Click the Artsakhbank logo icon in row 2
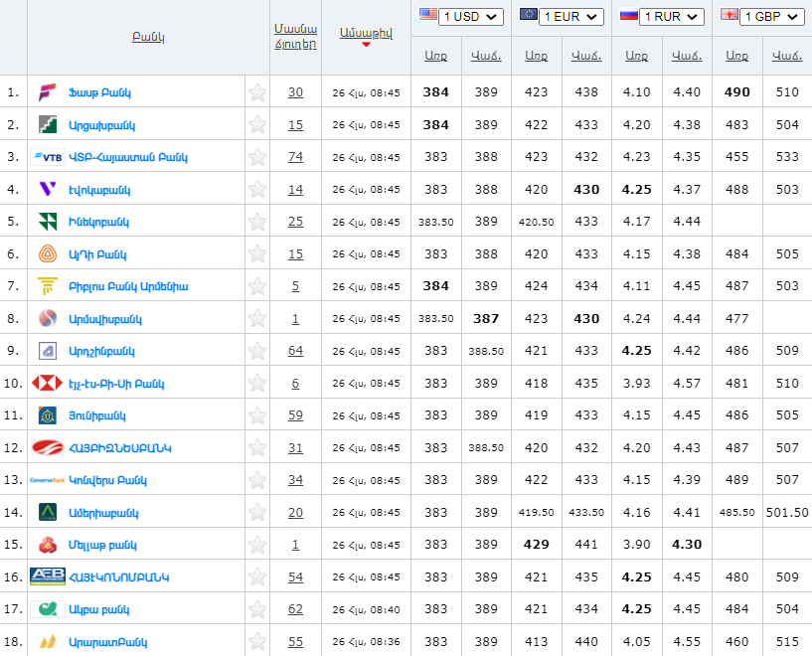Screen dimensions: 812x656 pos(48,125)
